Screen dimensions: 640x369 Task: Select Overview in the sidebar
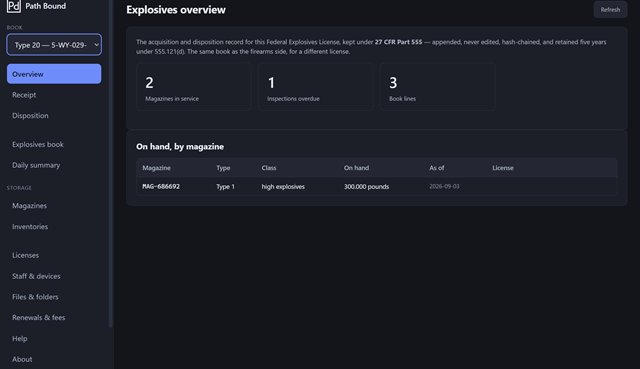(54, 74)
